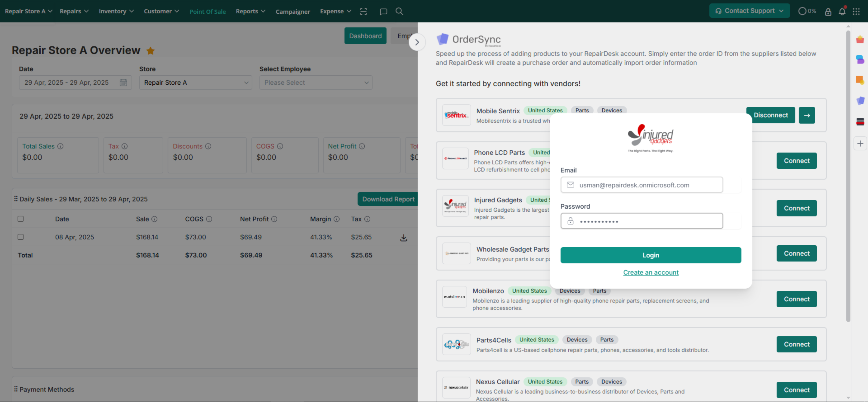Download the 08 Apr, 2025 row report
868x402 pixels.
coord(404,238)
